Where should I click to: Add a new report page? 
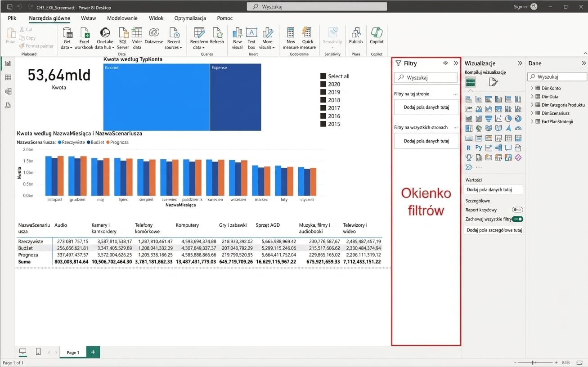pos(93,352)
